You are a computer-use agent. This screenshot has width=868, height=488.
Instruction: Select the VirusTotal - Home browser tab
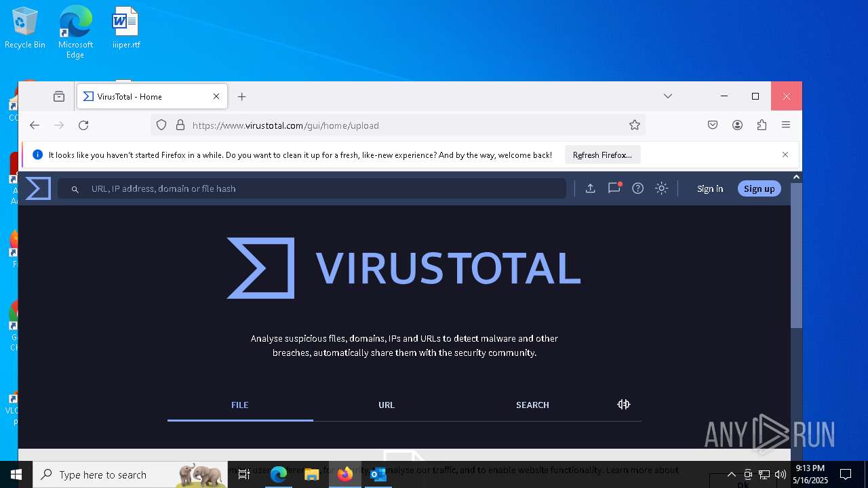pyautogui.click(x=153, y=96)
